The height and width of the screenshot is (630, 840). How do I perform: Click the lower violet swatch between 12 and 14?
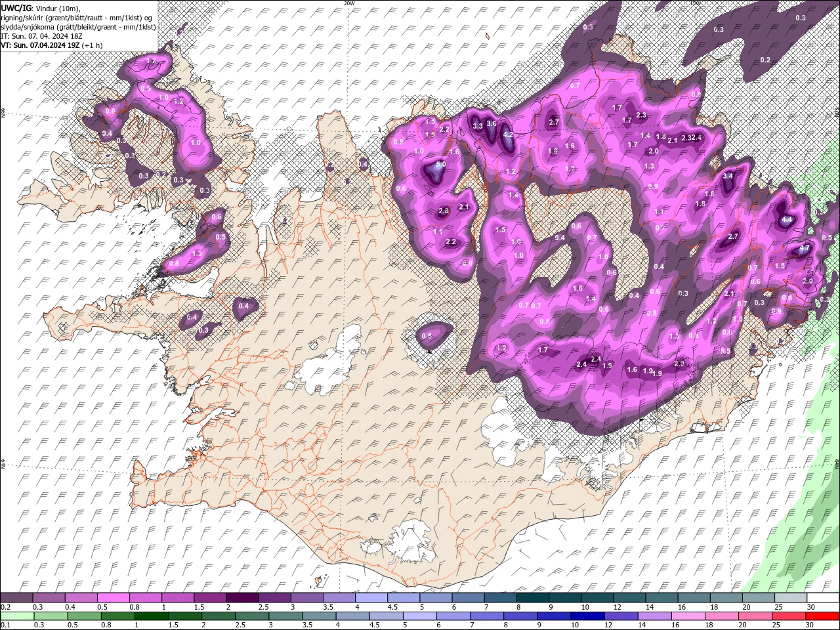[621, 616]
